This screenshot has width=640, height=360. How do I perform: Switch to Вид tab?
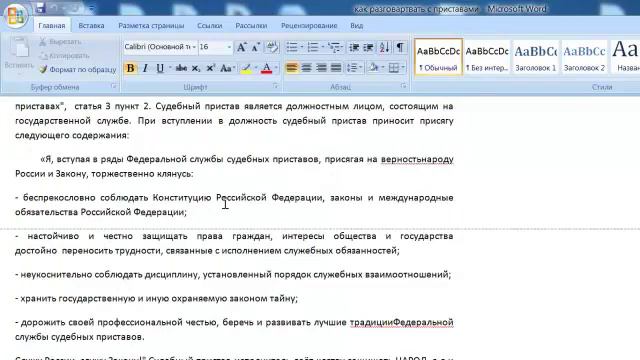(x=356, y=26)
